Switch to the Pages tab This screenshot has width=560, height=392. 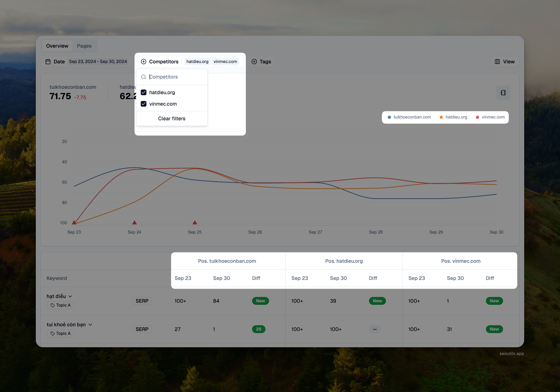tap(84, 46)
